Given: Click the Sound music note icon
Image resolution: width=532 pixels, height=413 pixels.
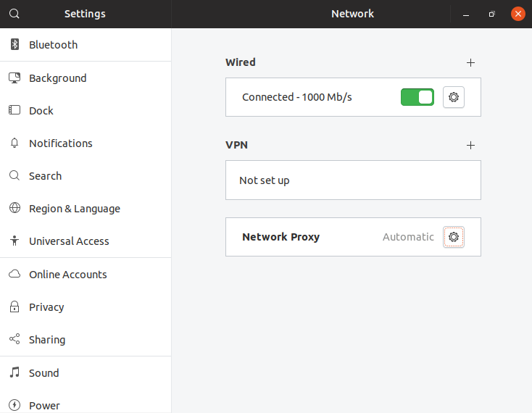Looking at the screenshot, I should point(14,372).
